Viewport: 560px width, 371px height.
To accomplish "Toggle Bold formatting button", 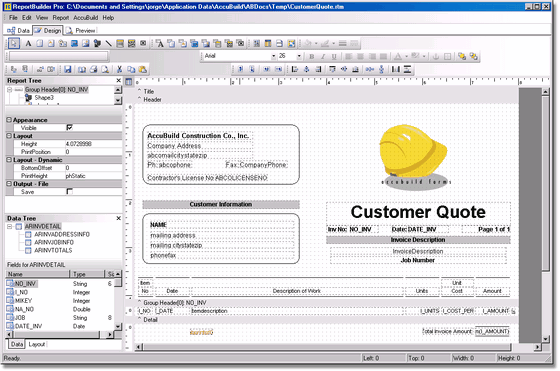I will [x=311, y=56].
